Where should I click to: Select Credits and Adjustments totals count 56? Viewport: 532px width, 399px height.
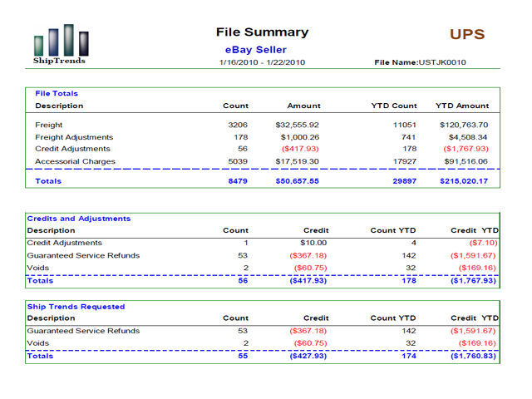pos(243,281)
